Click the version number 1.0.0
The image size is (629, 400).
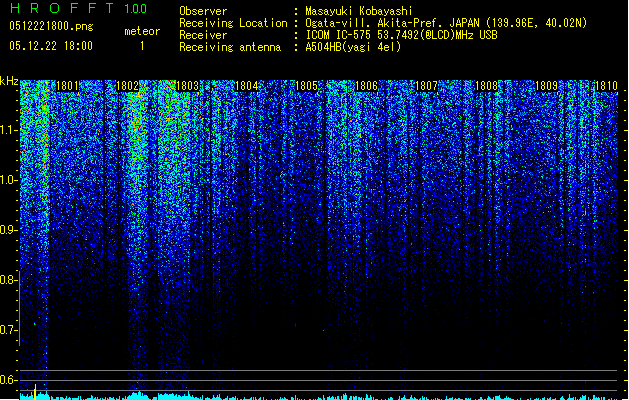(x=135, y=8)
